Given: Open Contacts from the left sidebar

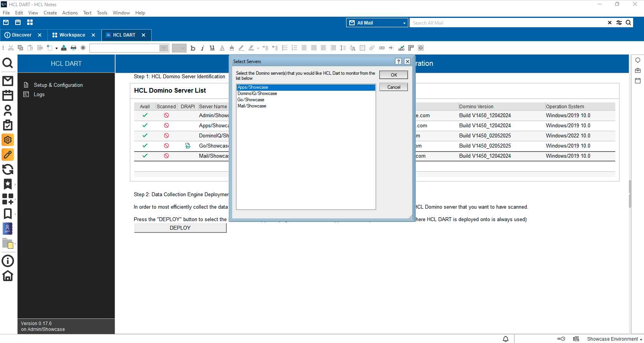Looking at the screenshot, I should click(x=8, y=110).
